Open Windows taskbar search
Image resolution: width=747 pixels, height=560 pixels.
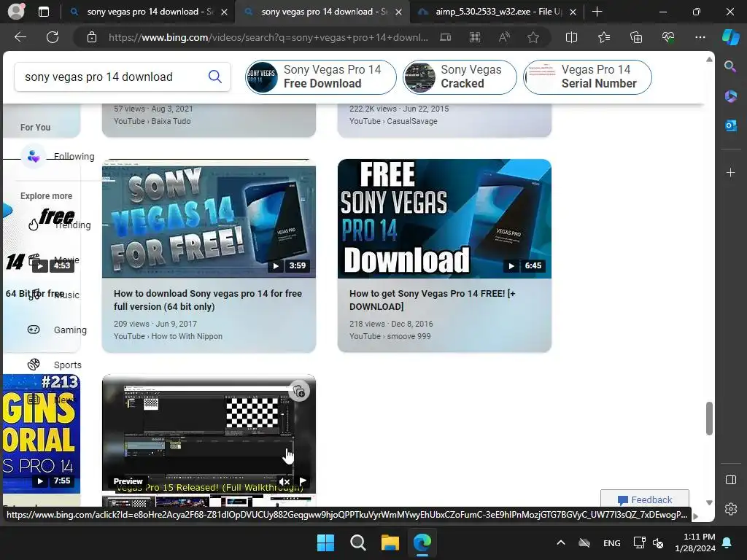pyautogui.click(x=357, y=542)
